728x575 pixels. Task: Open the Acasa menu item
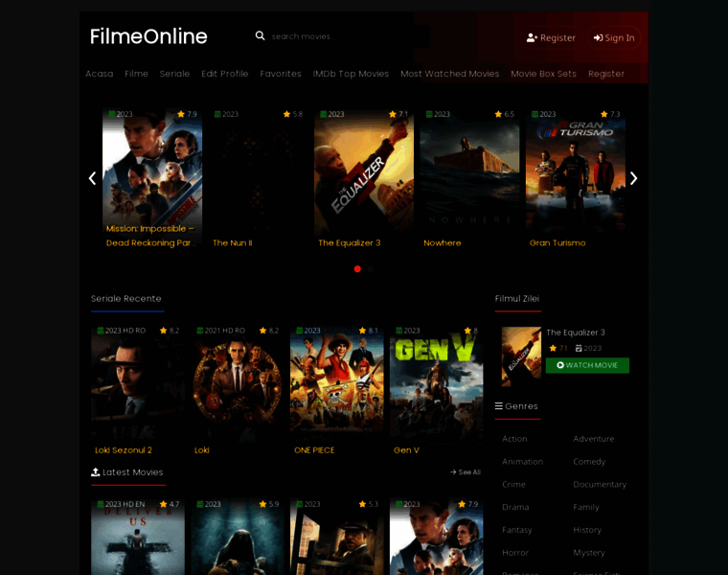point(100,74)
